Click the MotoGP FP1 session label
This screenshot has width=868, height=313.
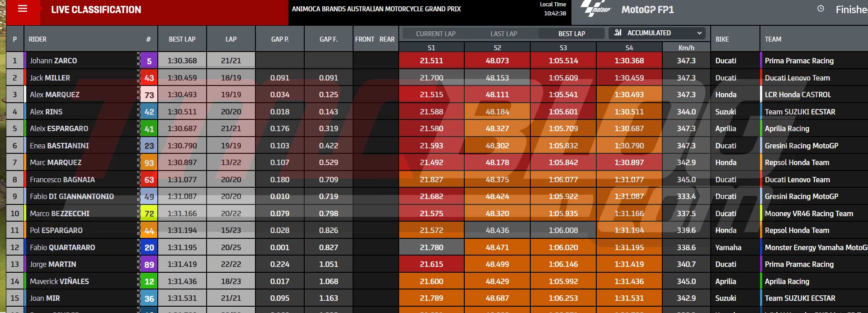(647, 9)
